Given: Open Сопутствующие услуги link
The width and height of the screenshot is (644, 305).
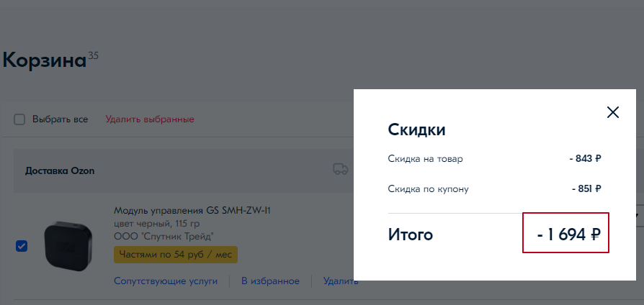Looking at the screenshot, I should [x=166, y=281].
